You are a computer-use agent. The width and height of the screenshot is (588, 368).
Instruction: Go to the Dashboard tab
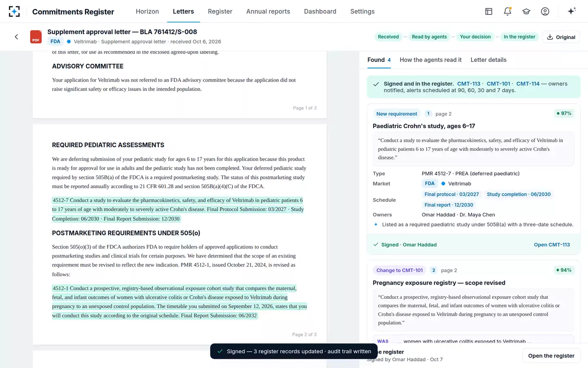click(x=320, y=11)
